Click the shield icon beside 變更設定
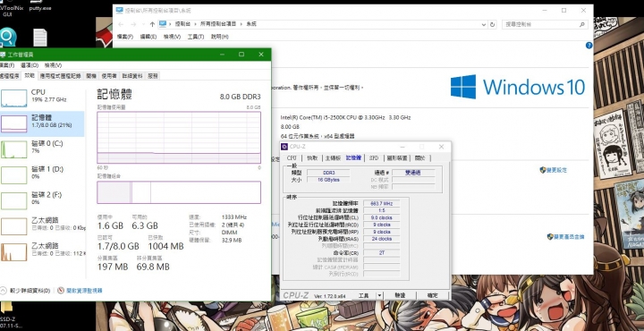Viewport: 644px width, 331px height. 543,170
